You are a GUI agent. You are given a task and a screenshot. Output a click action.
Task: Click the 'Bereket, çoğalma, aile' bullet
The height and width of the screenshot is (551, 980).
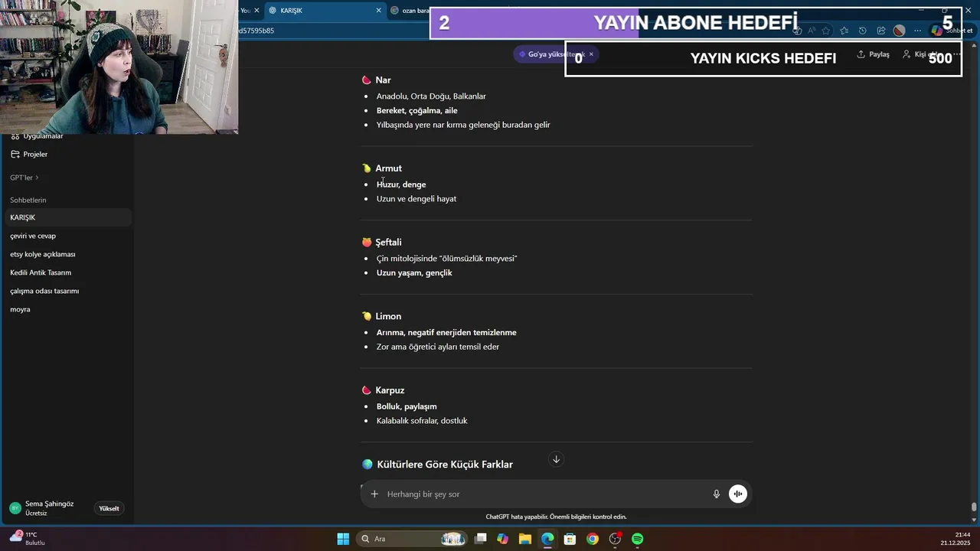point(416,111)
